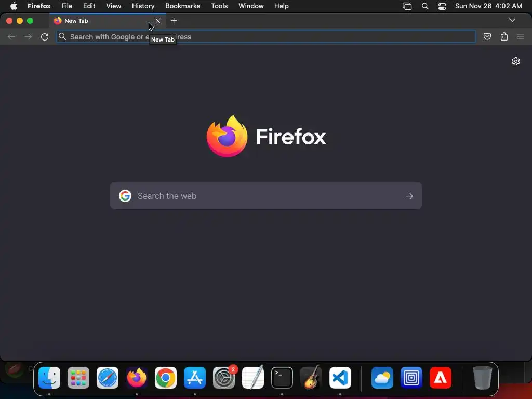Image resolution: width=532 pixels, height=399 pixels.
Task: Open the Firefox hamburger application menu
Action: 521,36
